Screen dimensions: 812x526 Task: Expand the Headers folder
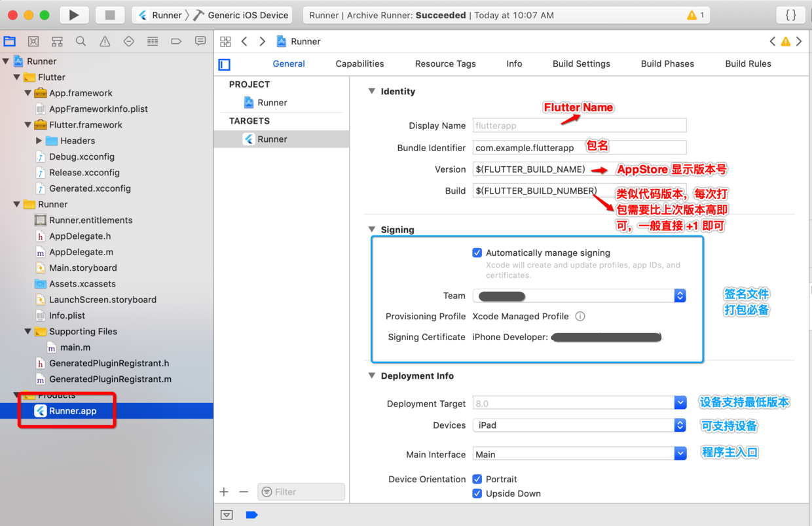click(x=39, y=141)
